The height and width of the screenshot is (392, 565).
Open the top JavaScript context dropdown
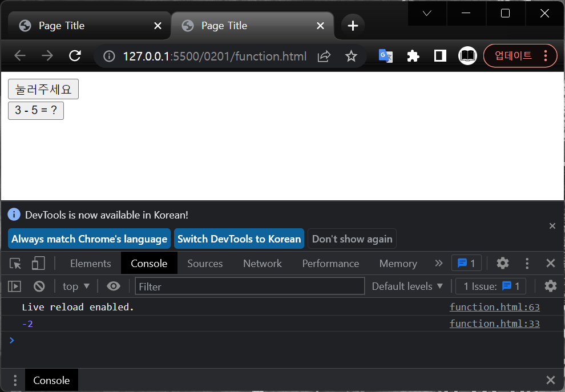coord(76,286)
